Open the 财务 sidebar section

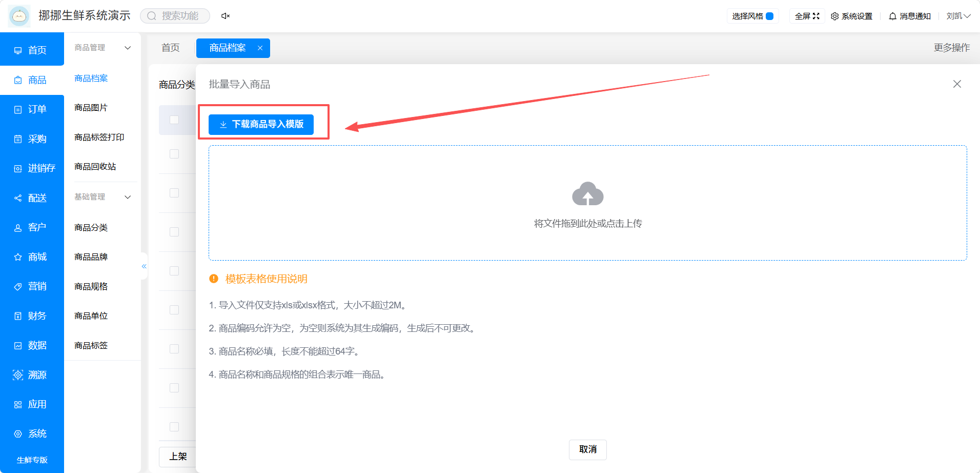coord(32,316)
